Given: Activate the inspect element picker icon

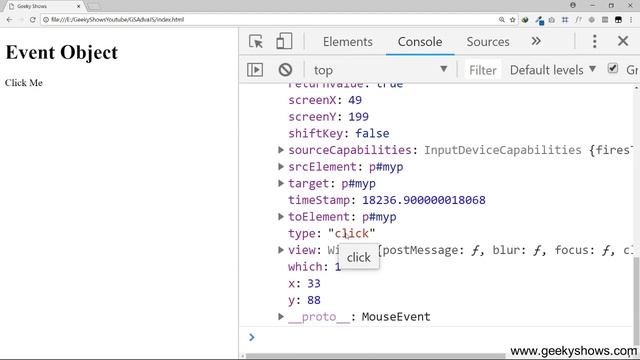Looking at the screenshot, I should pyautogui.click(x=256, y=42).
